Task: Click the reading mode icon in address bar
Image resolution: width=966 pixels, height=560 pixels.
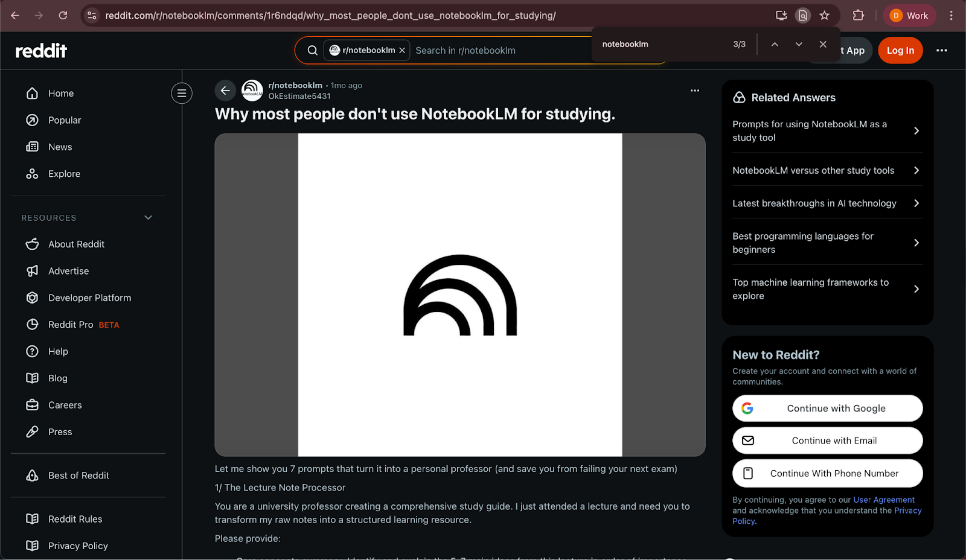Action: point(803,16)
